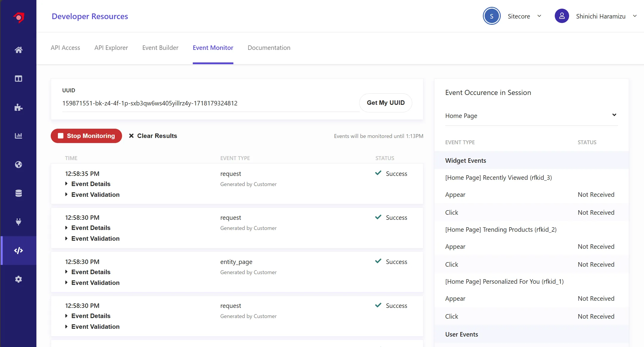Image resolution: width=644 pixels, height=347 pixels.
Task: Click the Developer/Code icon in sidebar
Action: pos(19,250)
